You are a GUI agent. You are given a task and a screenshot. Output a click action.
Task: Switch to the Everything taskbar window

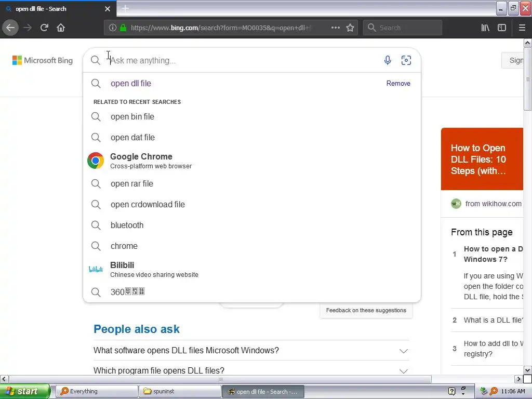coord(97,392)
